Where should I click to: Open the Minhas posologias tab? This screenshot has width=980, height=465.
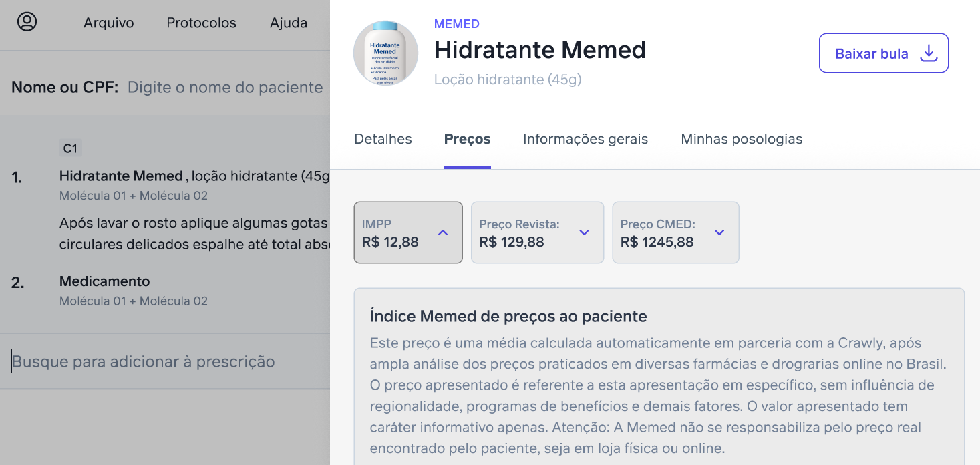click(742, 139)
